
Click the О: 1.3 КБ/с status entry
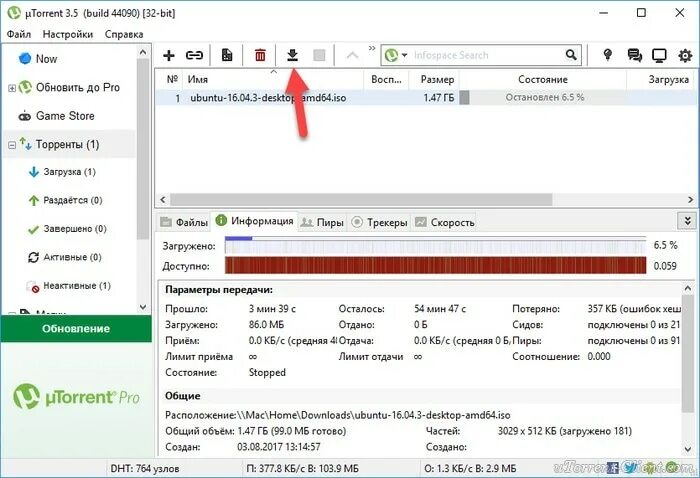[x=470, y=469]
